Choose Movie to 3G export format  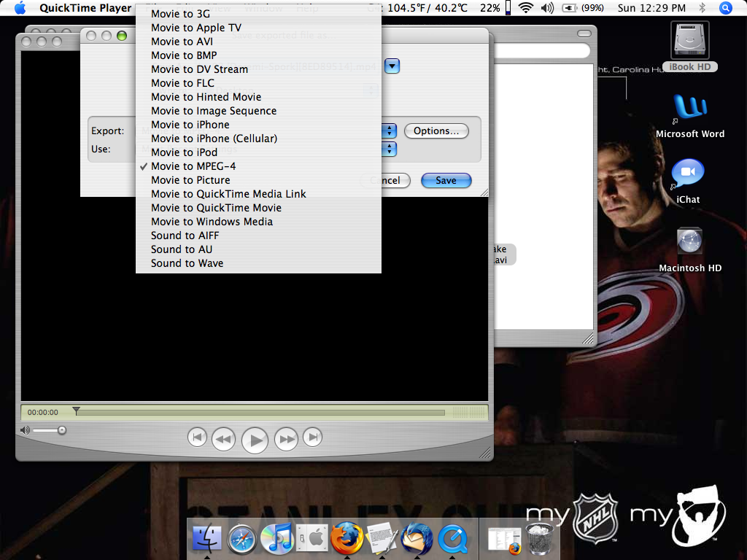click(258, 14)
